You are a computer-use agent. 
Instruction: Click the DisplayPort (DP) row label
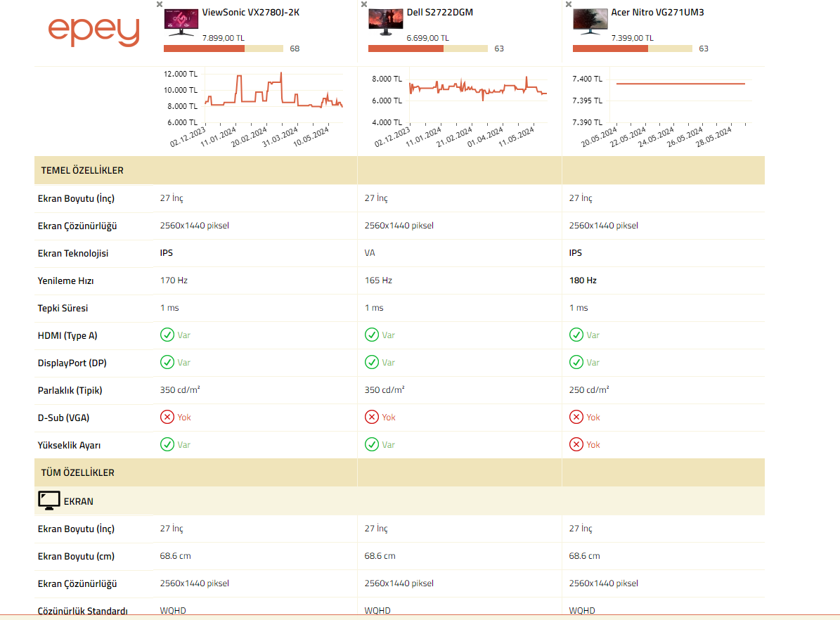[x=72, y=363]
